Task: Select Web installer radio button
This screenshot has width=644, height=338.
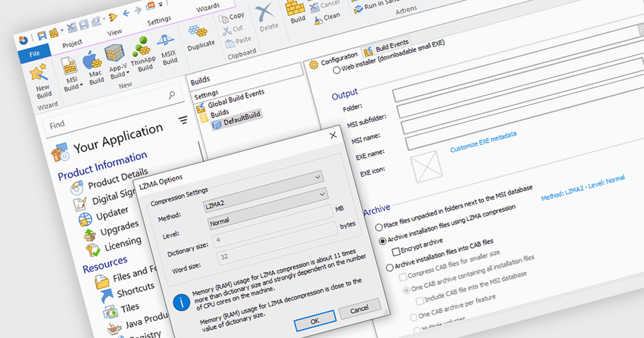Action: [336, 70]
